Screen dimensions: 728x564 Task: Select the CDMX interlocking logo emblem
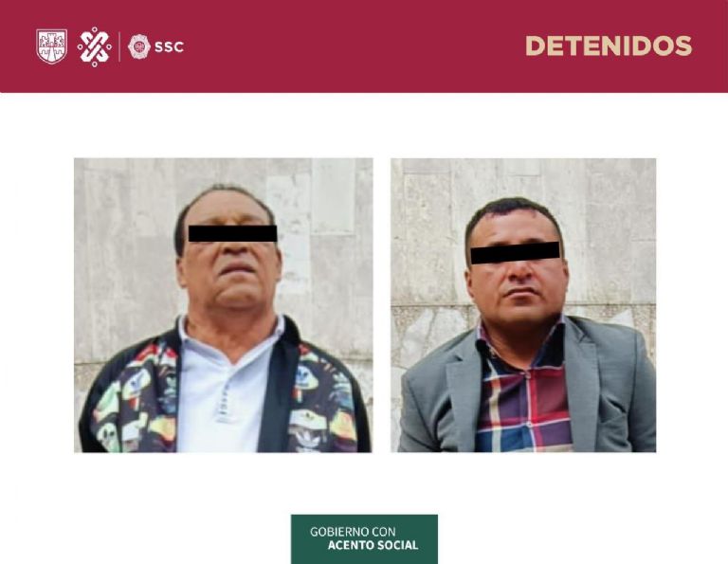pyautogui.click(x=94, y=46)
